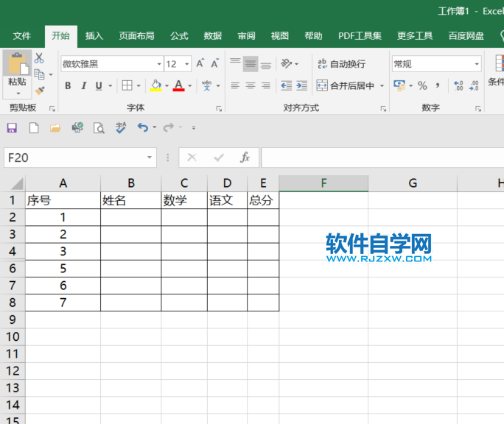Switch to 公式 Formulas tab
The width and height of the screenshot is (504, 424).
click(x=179, y=35)
